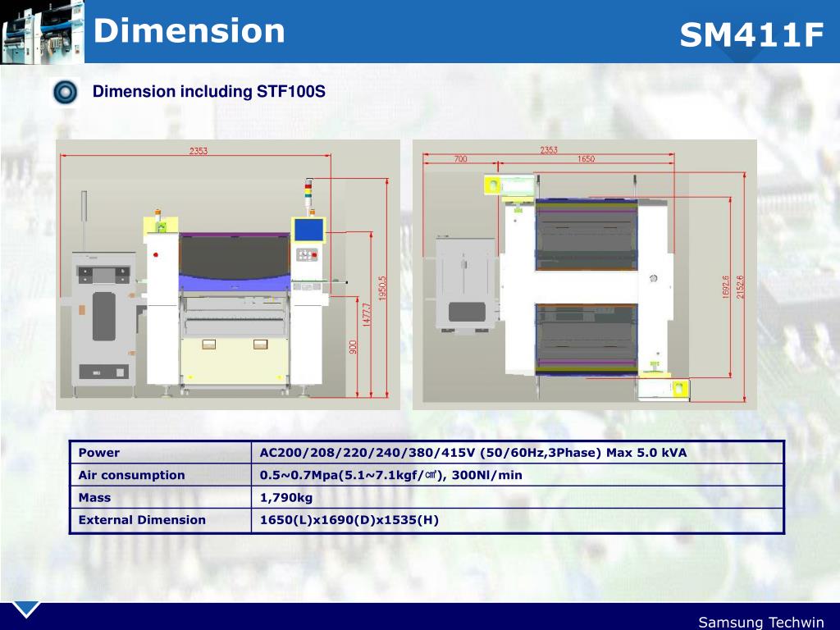
Task: Click 'Dimension including STF100S' heading
Action: [209, 91]
